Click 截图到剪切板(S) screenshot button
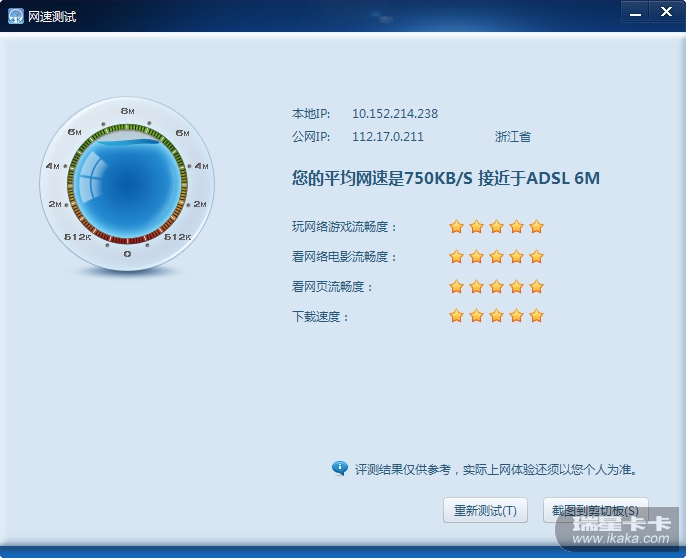The height and width of the screenshot is (558, 686). (595, 510)
